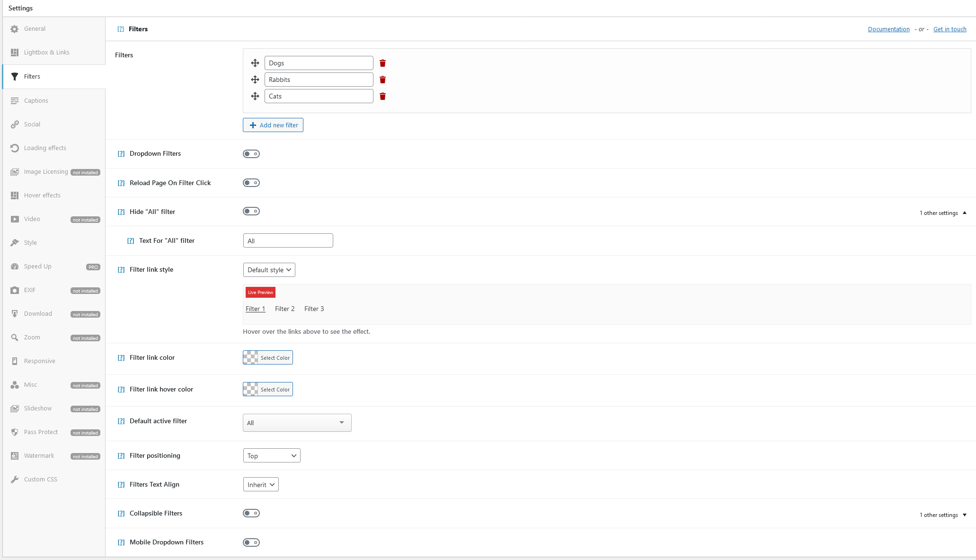
Task: Click Text For "All" filter input field
Action: tap(288, 241)
